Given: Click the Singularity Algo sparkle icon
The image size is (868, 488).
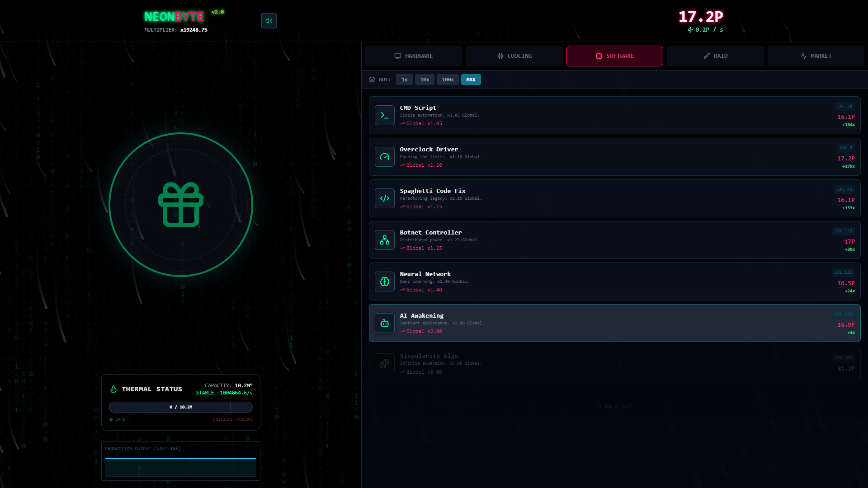Looking at the screenshot, I should tap(384, 363).
